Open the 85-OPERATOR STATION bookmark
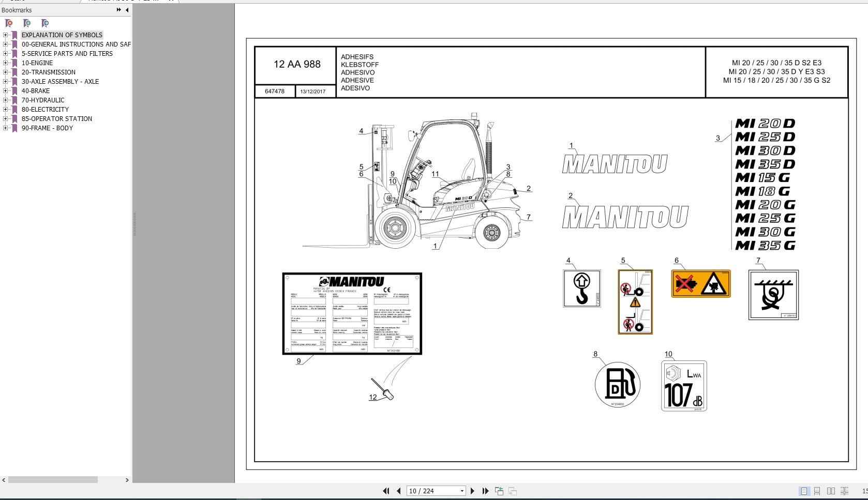868x500 pixels. coord(57,119)
